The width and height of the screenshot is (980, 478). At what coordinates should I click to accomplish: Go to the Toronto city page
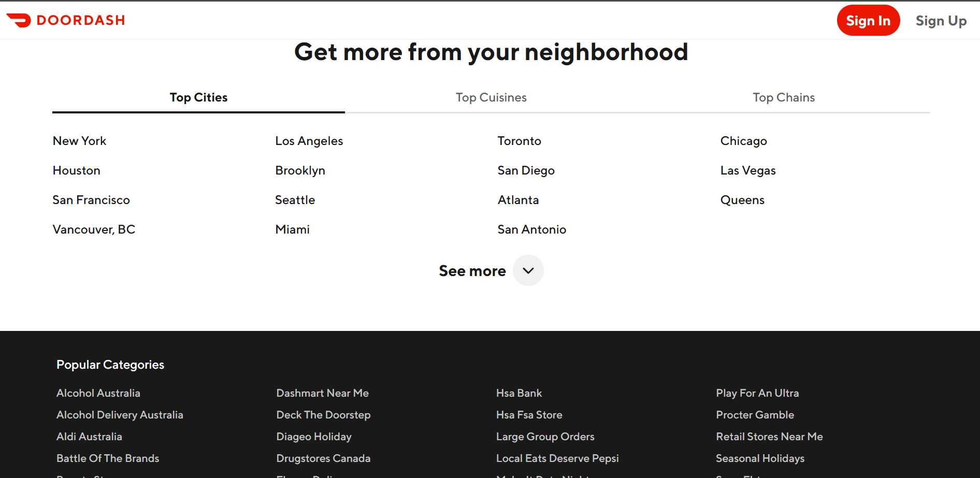519,141
